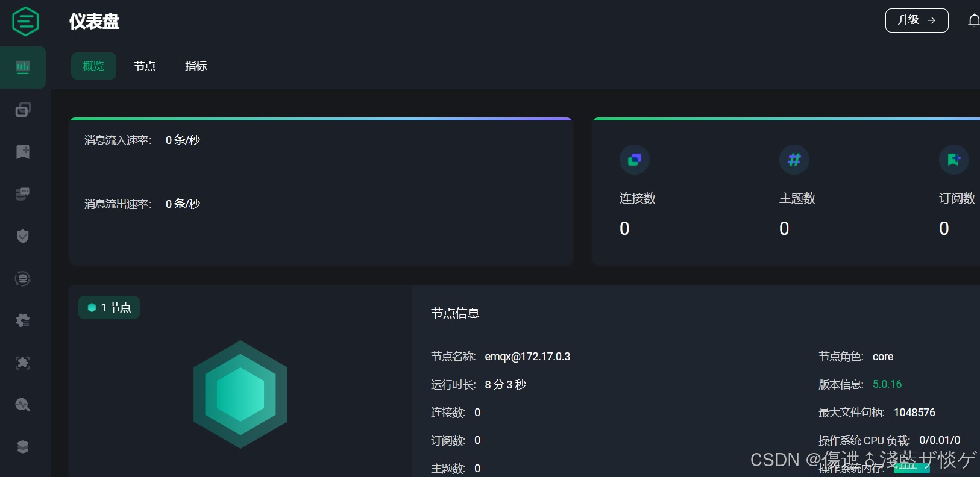Open the connections sidebar icon with overlapping squares

point(23,110)
